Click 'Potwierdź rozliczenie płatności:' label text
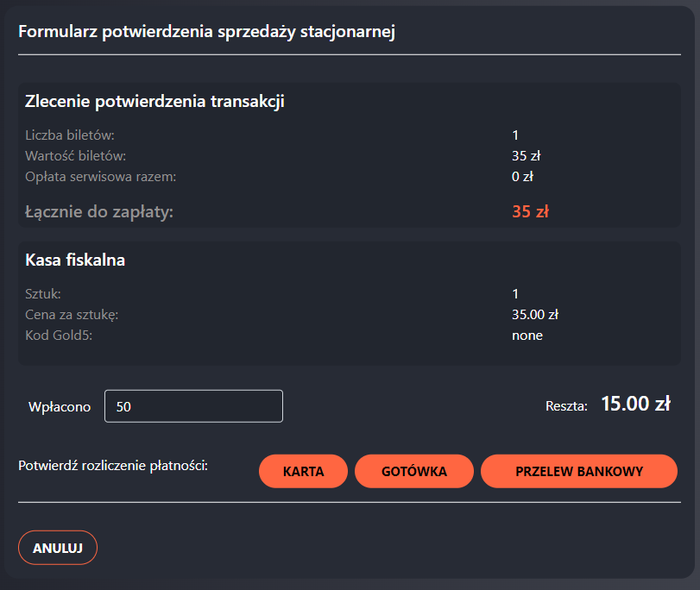Image resolution: width=700 pixels, height=590 pixels. tap(113, 466)
